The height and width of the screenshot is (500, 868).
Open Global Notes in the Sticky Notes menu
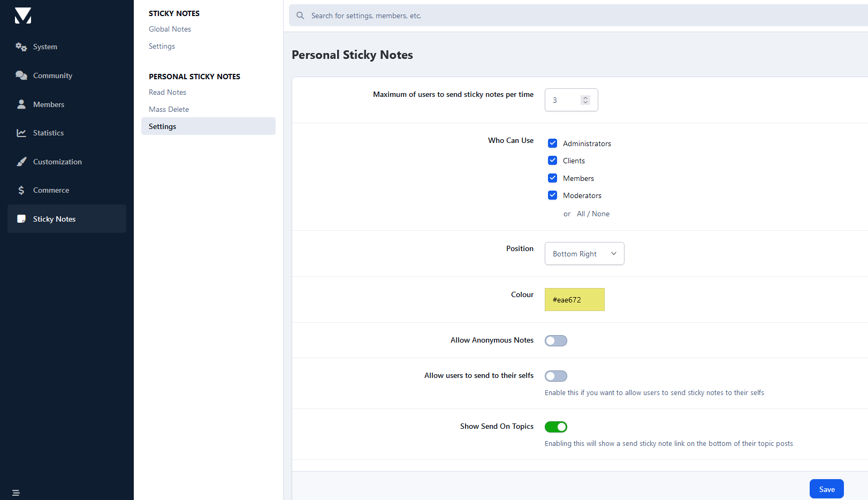170,29
